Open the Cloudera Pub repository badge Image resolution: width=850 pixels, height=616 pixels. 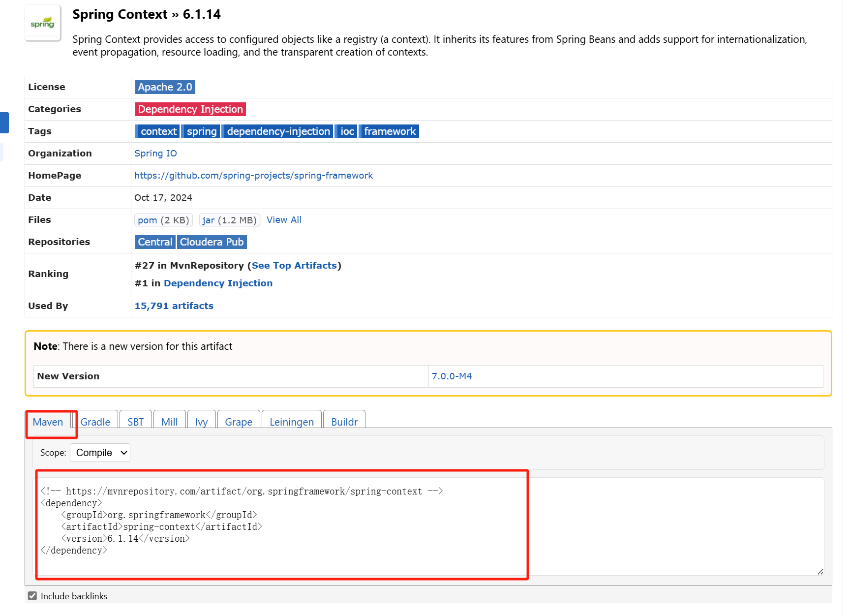[212, 242]
